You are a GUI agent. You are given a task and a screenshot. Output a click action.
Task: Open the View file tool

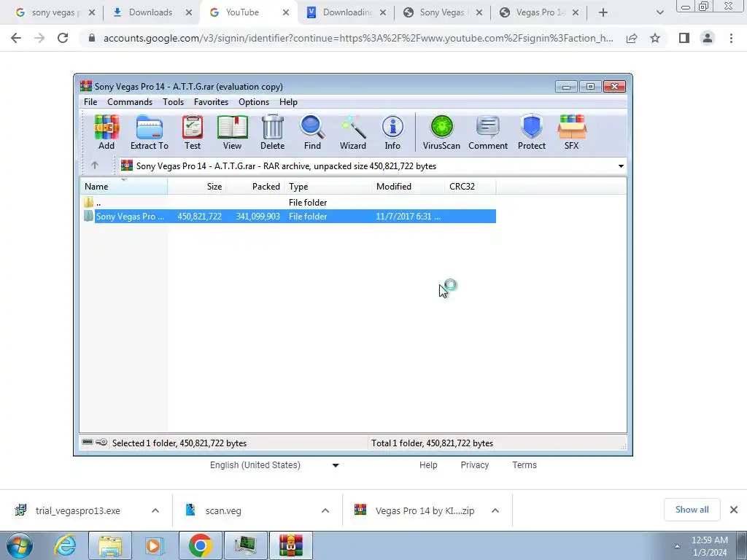point(232,133)
